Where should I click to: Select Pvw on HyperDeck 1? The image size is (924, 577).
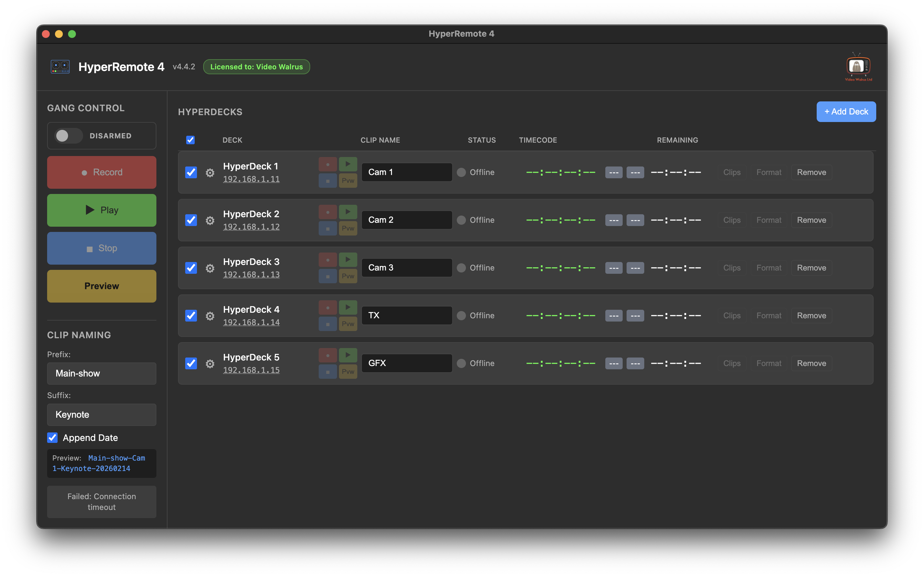(348, 181)
